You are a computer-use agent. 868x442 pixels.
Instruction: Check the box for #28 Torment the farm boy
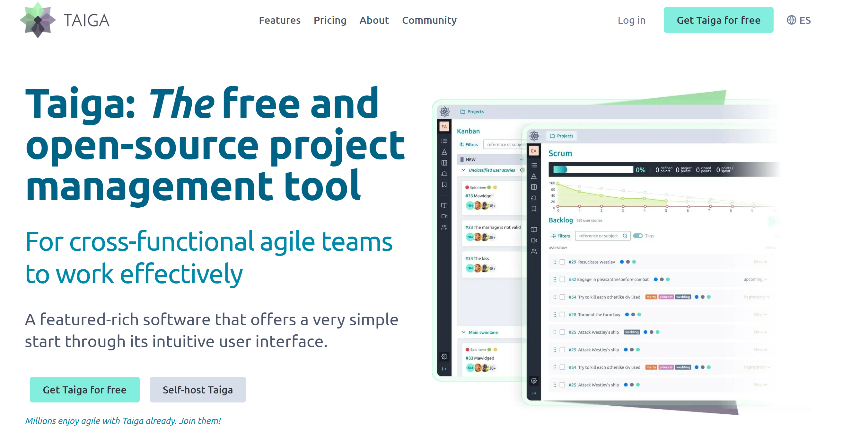562,314
